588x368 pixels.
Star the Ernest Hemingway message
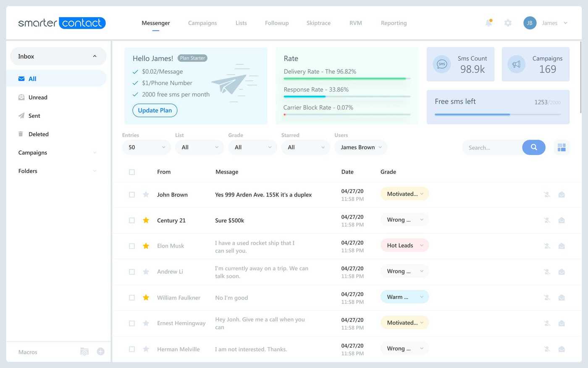point(146,323)
